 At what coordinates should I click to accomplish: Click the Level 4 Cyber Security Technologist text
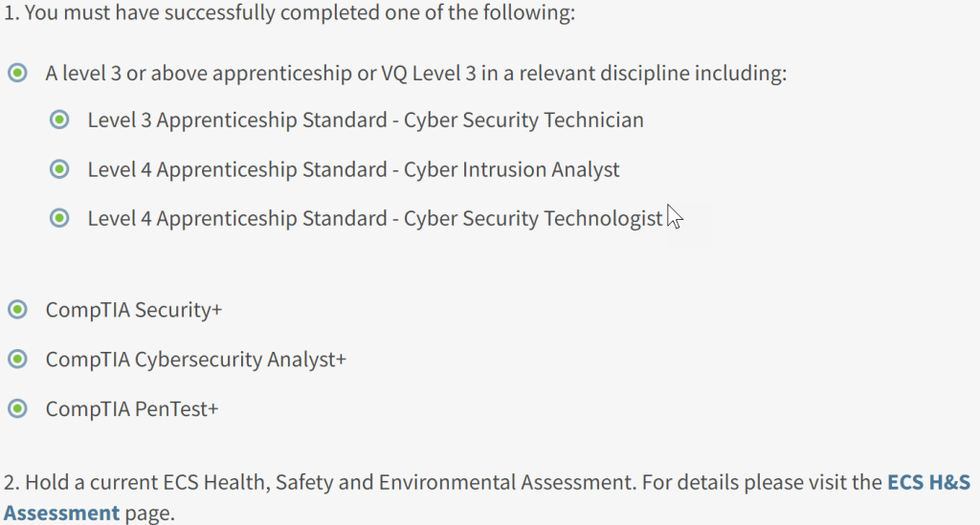(375, 219)
